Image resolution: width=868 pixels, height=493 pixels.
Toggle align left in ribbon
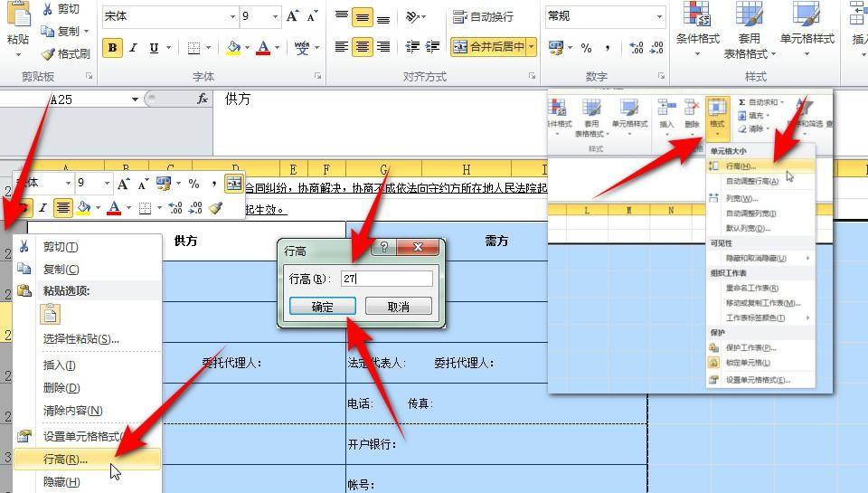pos(342,47)
